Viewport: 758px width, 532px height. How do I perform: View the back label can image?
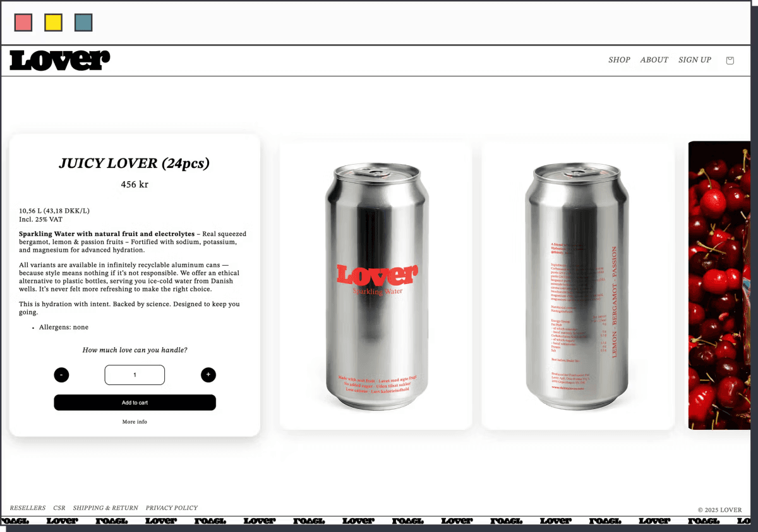pos(578,285)
